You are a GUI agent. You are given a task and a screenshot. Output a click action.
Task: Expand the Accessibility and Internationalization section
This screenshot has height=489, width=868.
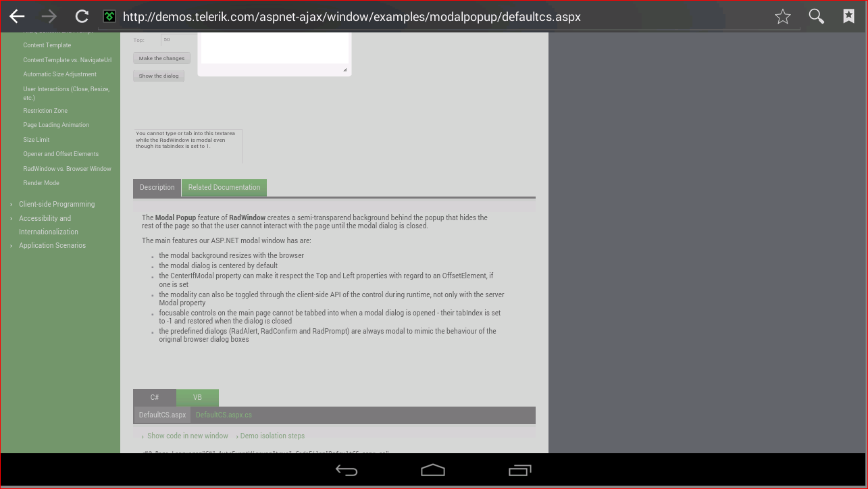point(11,218)
